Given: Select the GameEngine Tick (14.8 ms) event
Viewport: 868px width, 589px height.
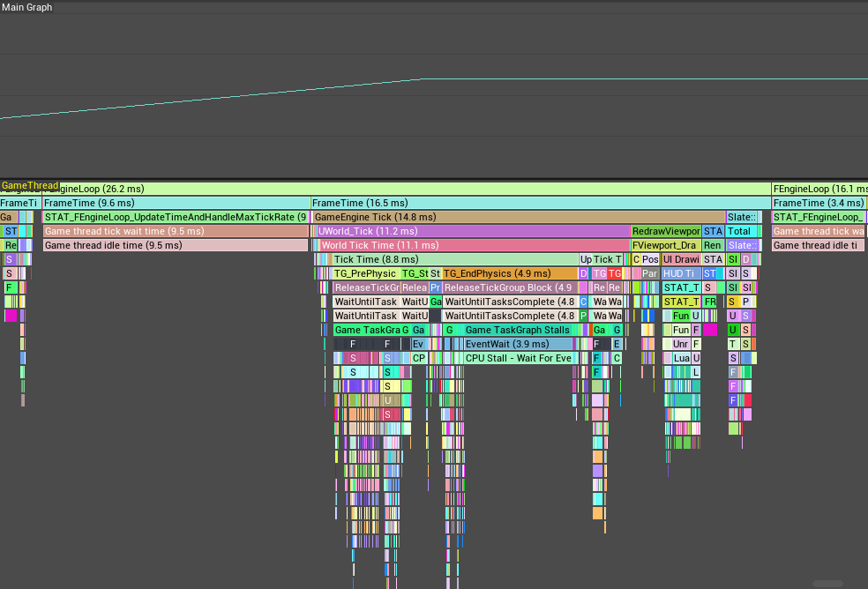Looking at the screenshot, I should [520, 217].
